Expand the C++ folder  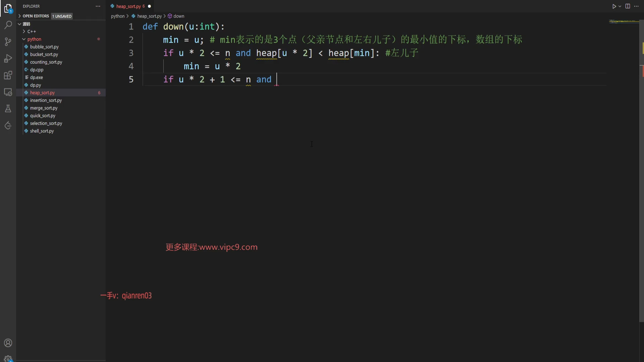pyautogui.click(x=32, y=32)
